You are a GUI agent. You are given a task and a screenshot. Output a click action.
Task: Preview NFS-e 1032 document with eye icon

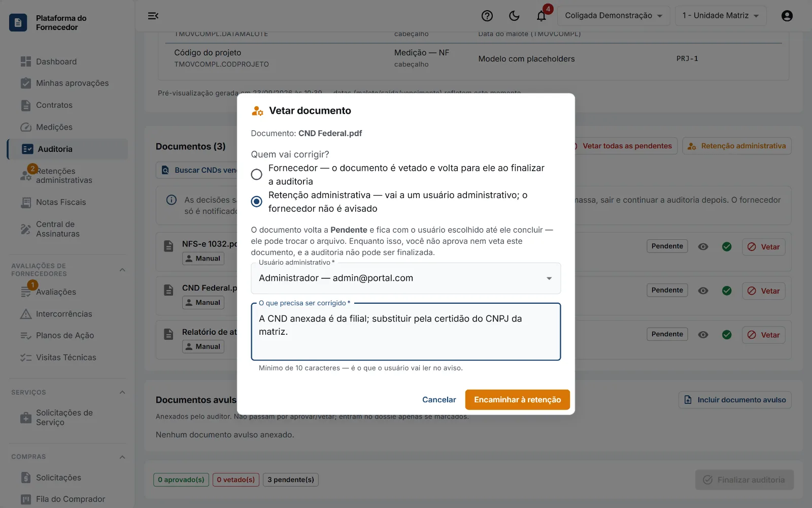[x=703, y=246]
